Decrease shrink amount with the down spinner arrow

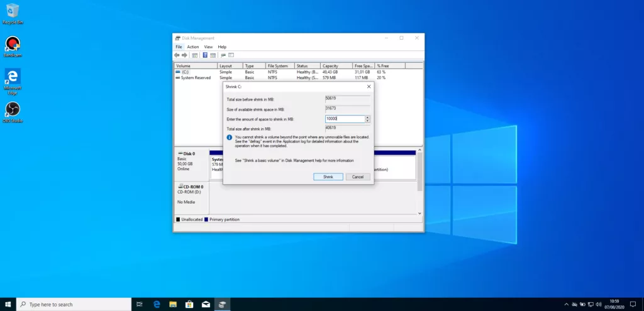367,121
